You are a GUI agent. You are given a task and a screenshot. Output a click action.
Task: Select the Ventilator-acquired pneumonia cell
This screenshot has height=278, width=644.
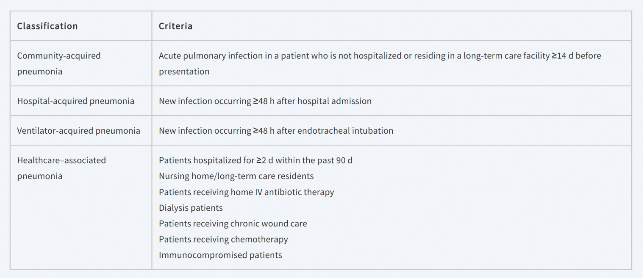tap(81, 131)
